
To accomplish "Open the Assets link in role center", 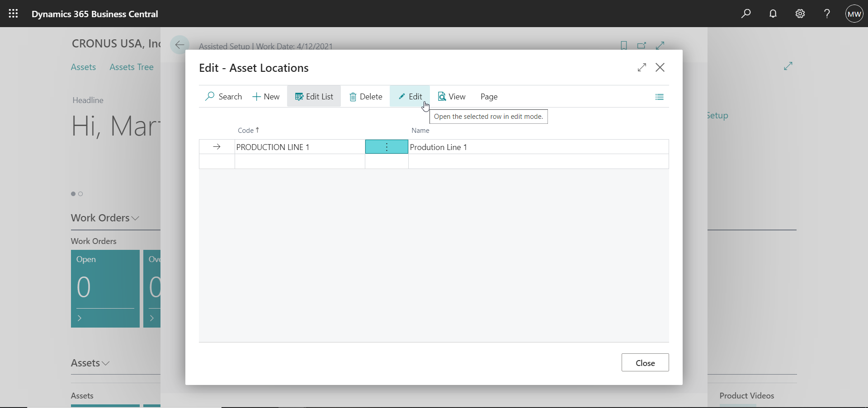I will click(83, 67).
